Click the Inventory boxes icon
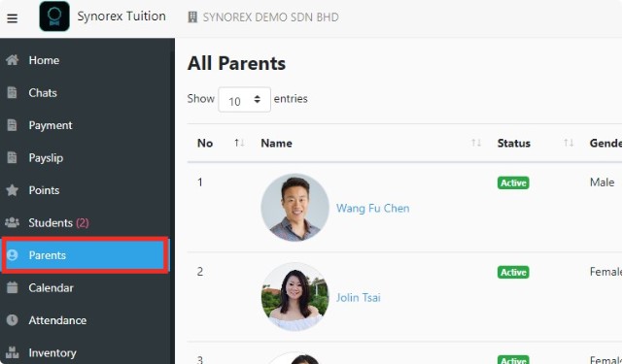623x364 pixels. click(x=12, y=352)
